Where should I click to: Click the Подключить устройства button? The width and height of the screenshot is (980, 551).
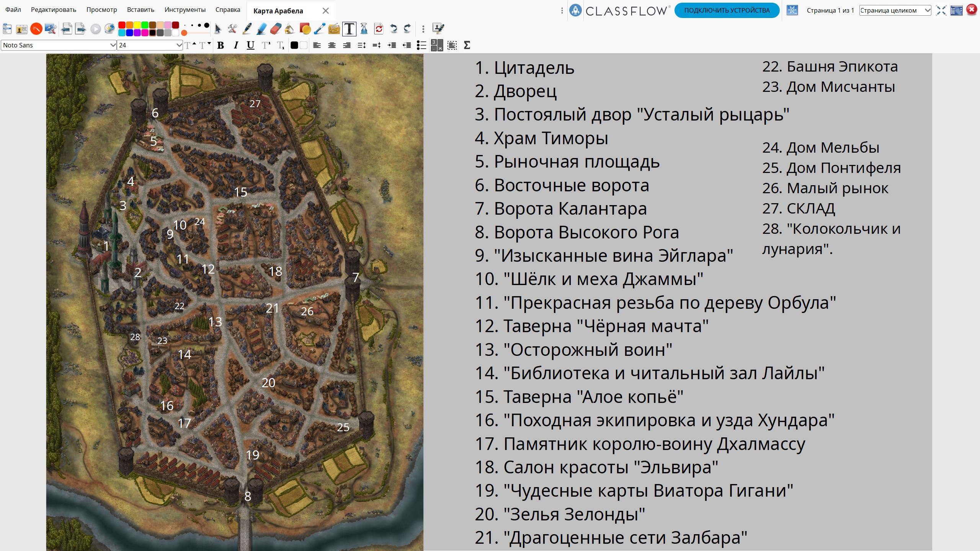point(727,10)
